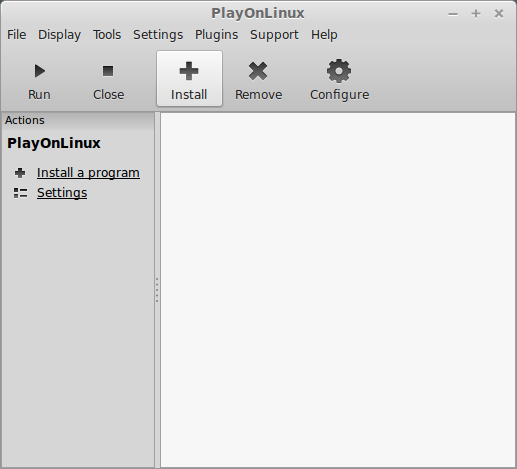517x469 pixels.
Task: Click the Remove cross icon
Action: point(258,71)
